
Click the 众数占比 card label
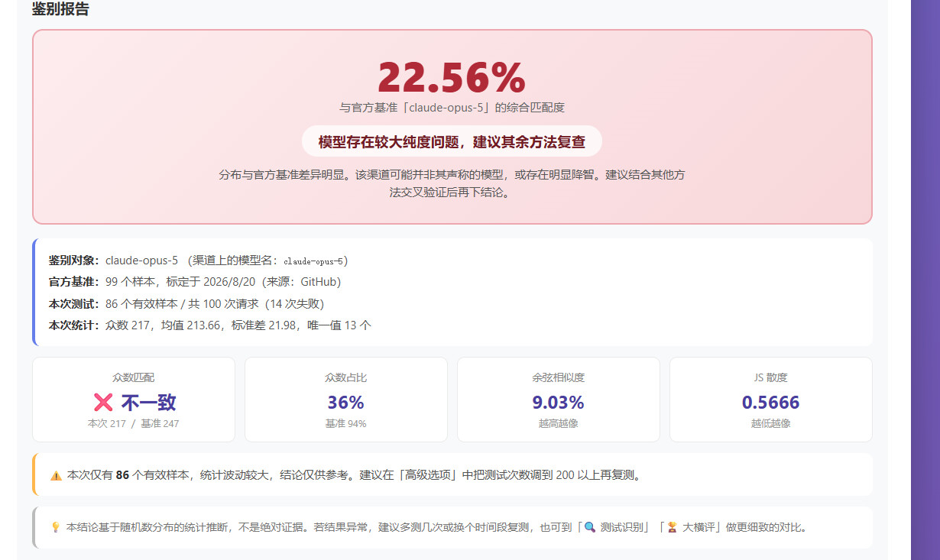tap(345, 377)
